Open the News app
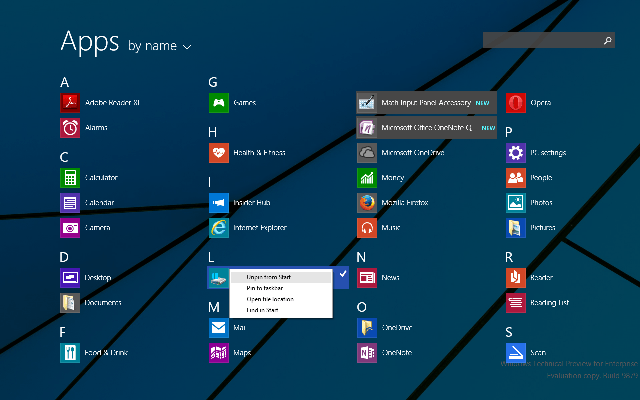 pyautogui.click(x=378, y=278)
